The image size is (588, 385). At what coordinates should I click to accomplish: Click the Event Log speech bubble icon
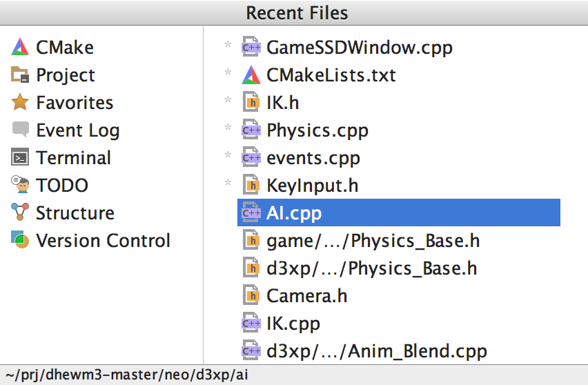point(20,130)
